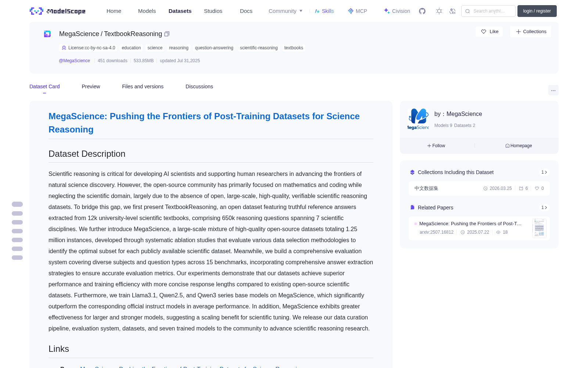The image size is (588, 368).
Task: Click the views eye icon beside 18
Action: [498, 232]
